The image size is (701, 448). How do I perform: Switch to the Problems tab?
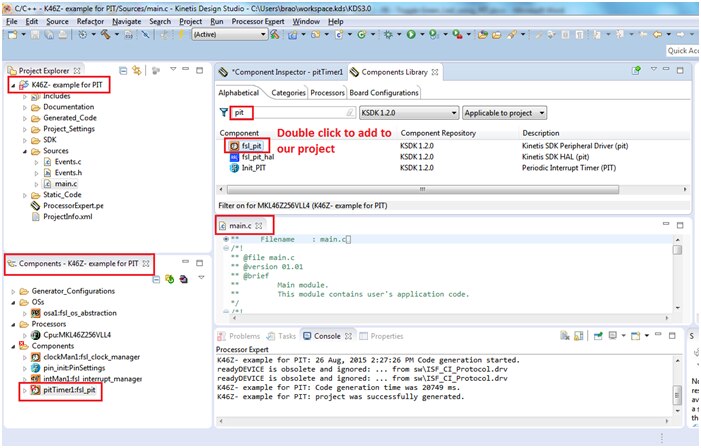[x=244, y=336]
